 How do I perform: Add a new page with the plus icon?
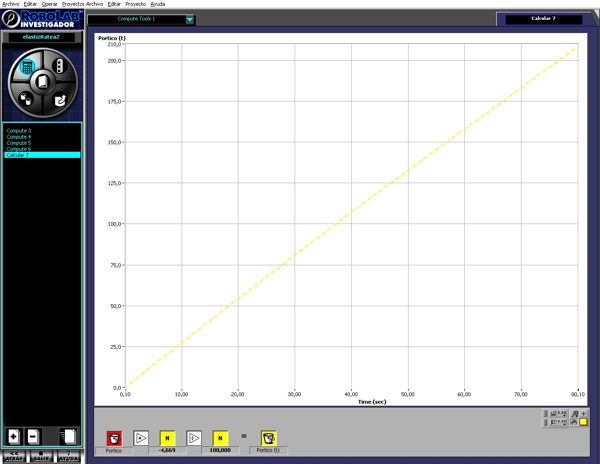pyautogui.click(x=14, y=437)
